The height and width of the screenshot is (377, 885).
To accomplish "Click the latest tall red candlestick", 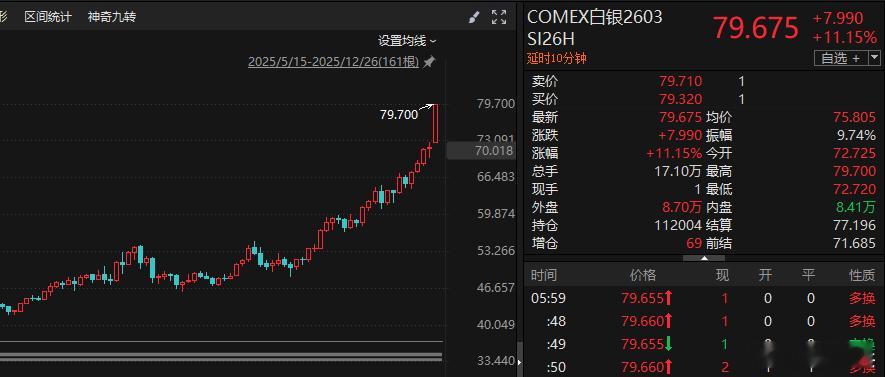I will 436,124.
